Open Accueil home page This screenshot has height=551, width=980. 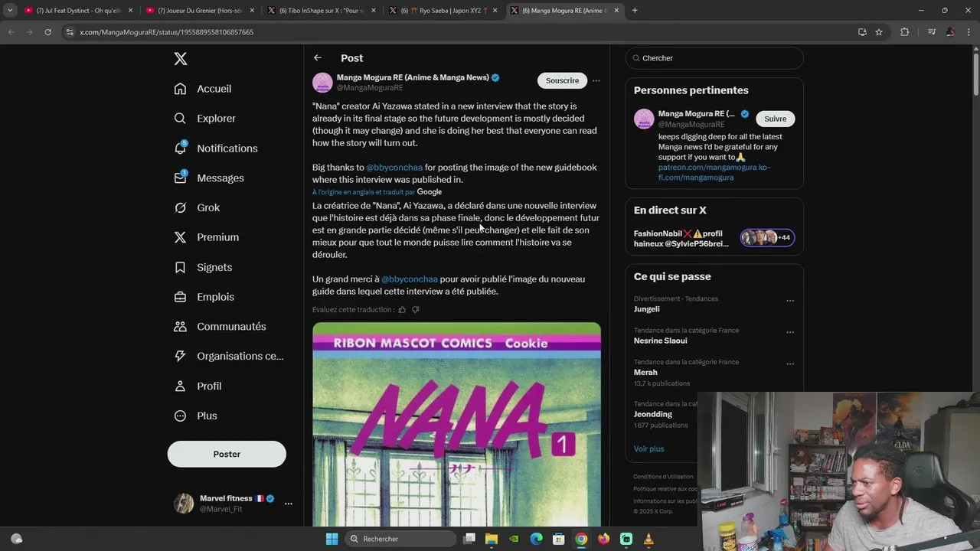tap(203, 89)
